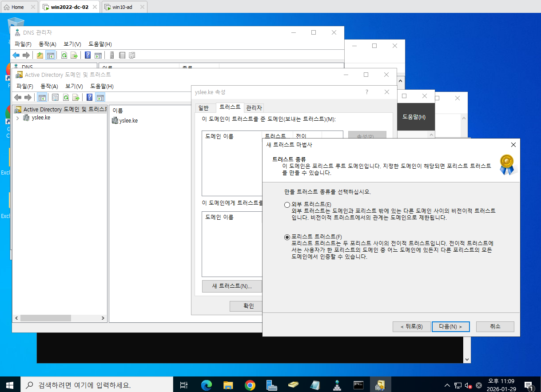Screen dimensions: 541x392
Task: Click the Name (이름) column header in Active Directory list
Action: click(x=118, y=111)
